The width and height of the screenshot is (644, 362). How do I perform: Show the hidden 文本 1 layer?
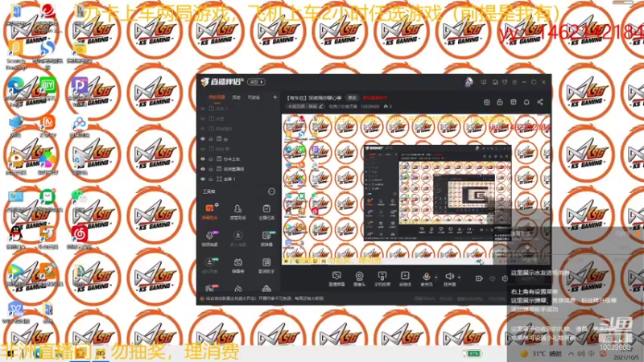(203, 109)
